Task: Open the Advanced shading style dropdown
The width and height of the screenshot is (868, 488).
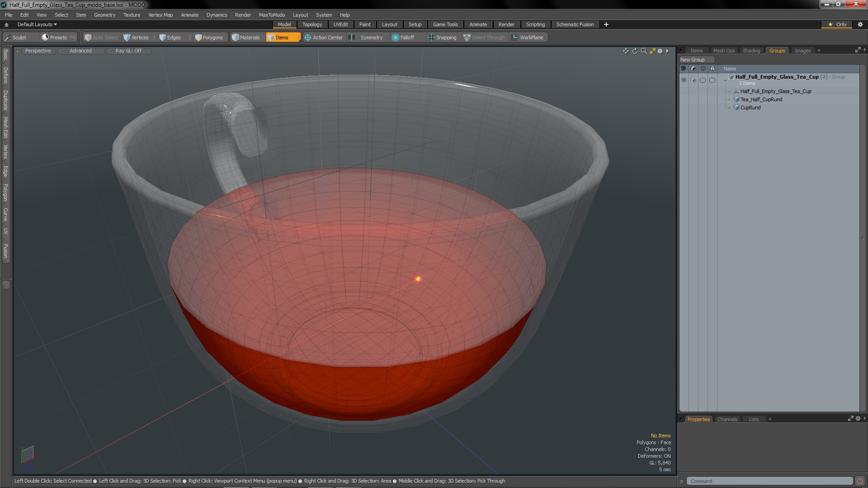Action: [80, 51]
